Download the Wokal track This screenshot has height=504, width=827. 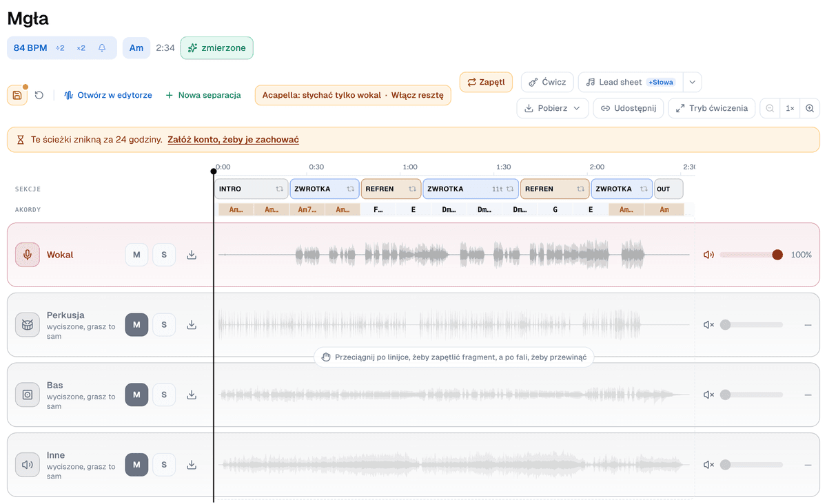(x=192, y=255)
